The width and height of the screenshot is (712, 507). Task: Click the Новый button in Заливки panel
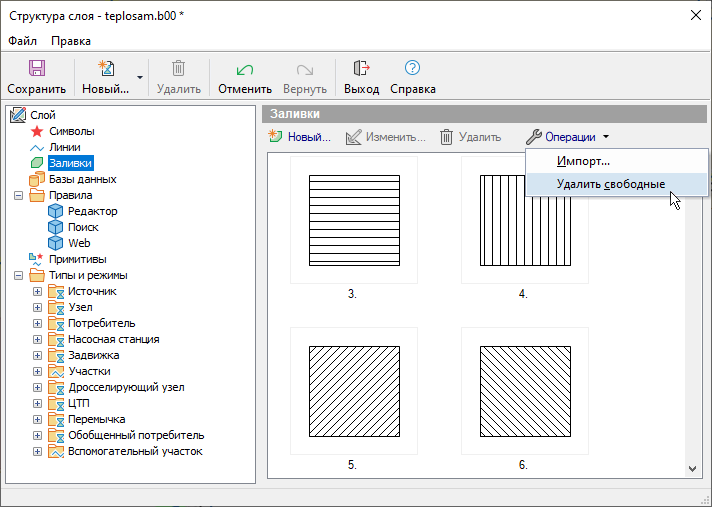[x=300, y=137]
